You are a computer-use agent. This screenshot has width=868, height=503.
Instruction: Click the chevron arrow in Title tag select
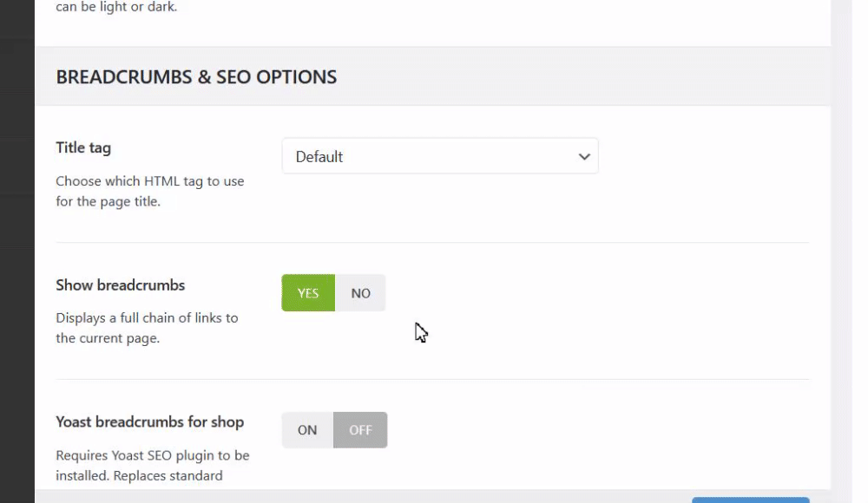[x=584, y=157]
